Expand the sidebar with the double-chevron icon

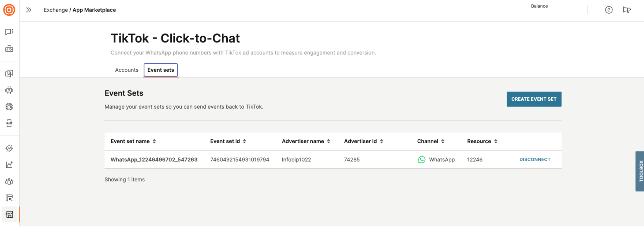(x=29, y=10)
